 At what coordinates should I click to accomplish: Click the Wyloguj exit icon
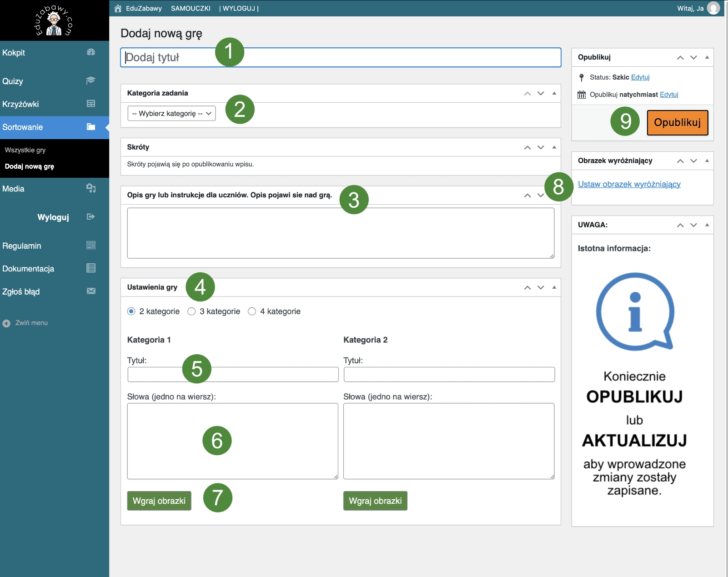pyautogui.click(x=91, y=217)
